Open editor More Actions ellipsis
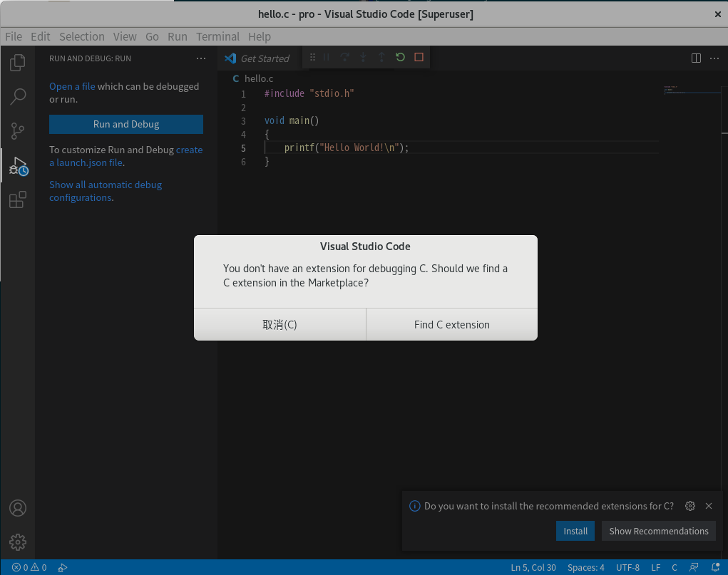Screen dimensions: 728x575 (x=714, y=58)
